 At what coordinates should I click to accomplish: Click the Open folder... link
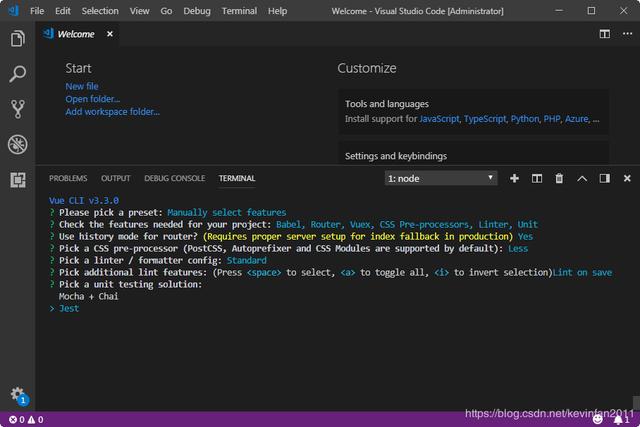pyautogui.click(x=93, y=99)
